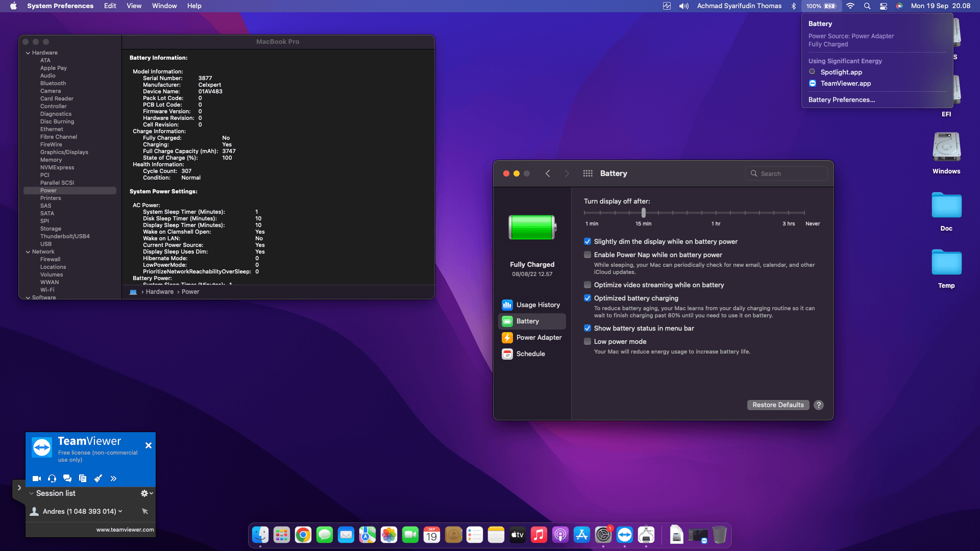Click the show-all grid icon in Battery window
980x551 pixels.
(587, 173)
